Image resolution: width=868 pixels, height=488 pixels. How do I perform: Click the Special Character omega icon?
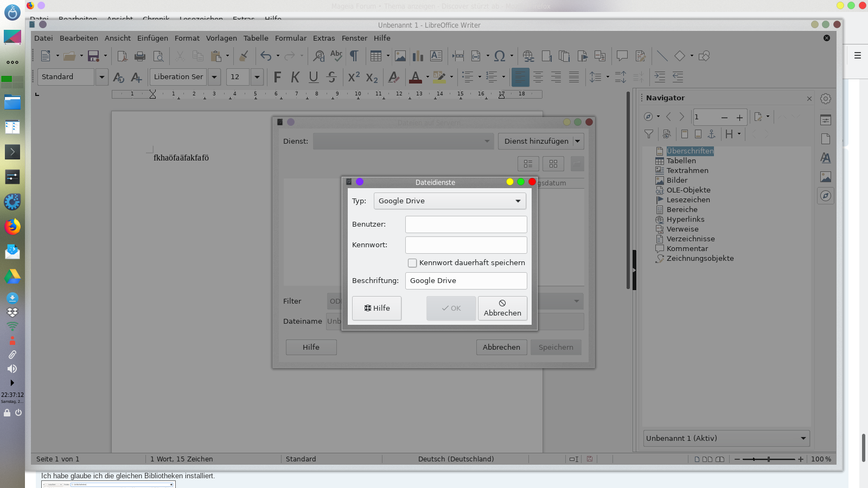(x=500, y=56)
